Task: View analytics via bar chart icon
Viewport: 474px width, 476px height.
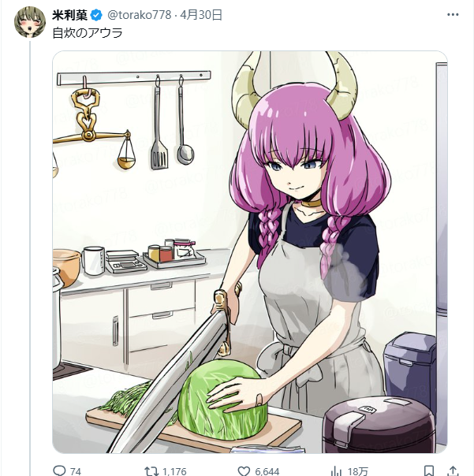Action: (x=336, y=471)
